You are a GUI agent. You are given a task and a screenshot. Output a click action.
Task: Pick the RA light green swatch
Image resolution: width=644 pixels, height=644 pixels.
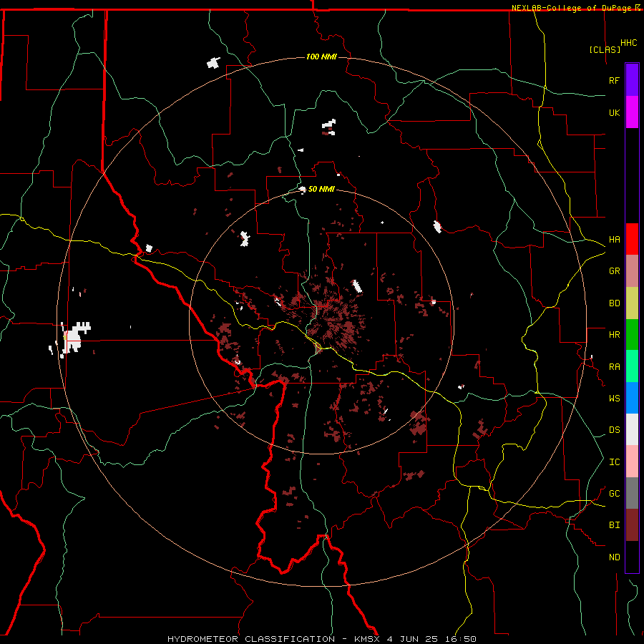tap(632, 366)
